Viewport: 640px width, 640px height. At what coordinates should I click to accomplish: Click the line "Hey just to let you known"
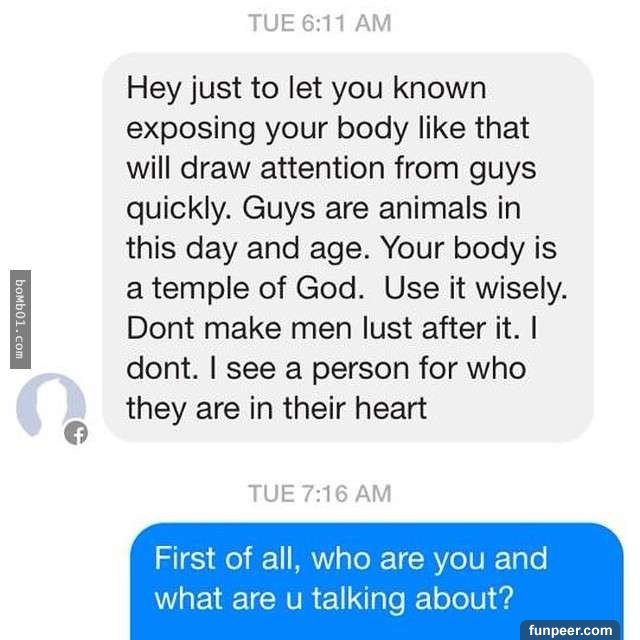coord(307,89)
